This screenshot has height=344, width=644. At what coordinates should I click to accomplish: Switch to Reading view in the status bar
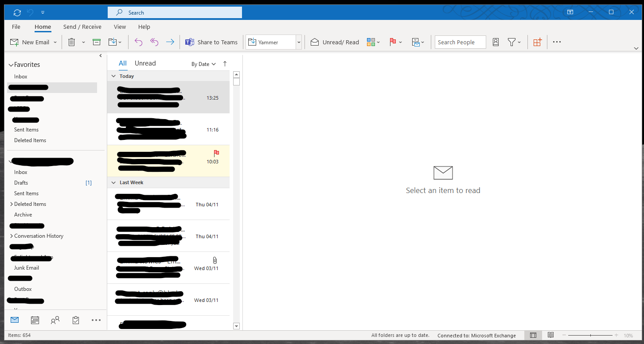click(550, 335)
